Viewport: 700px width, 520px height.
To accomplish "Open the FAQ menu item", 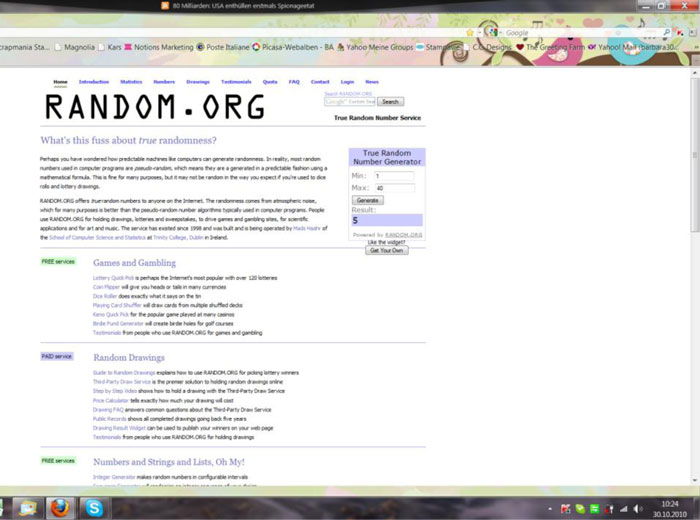I will pos(294,82).
